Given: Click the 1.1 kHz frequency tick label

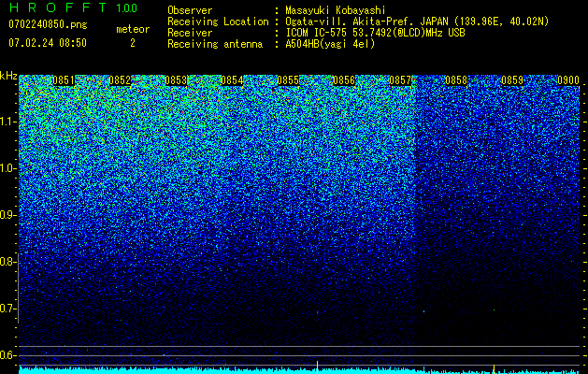Looking at the screenshot, I should point(7,122).
